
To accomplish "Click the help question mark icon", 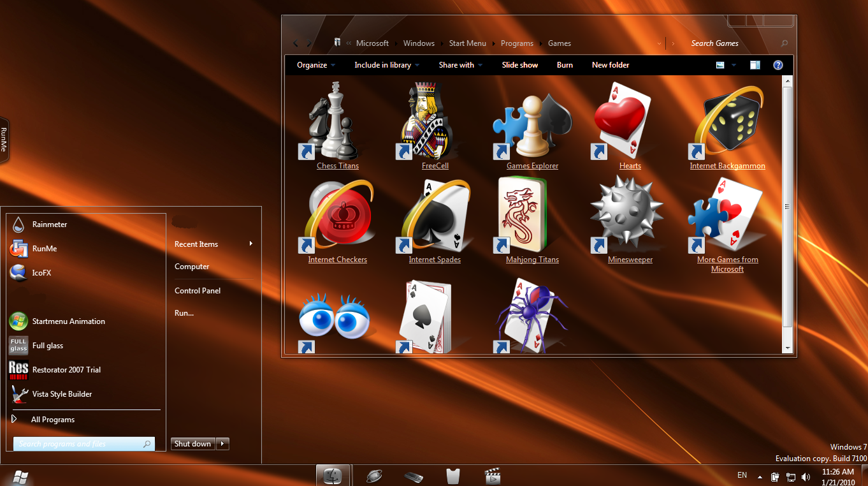I will point(778,65).
